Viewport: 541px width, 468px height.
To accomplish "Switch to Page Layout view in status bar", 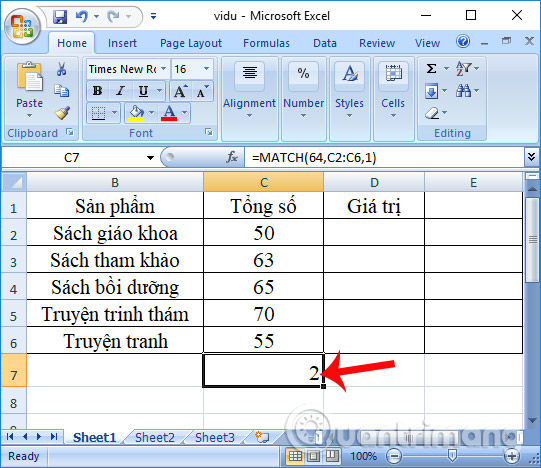I will coord(313,456).
